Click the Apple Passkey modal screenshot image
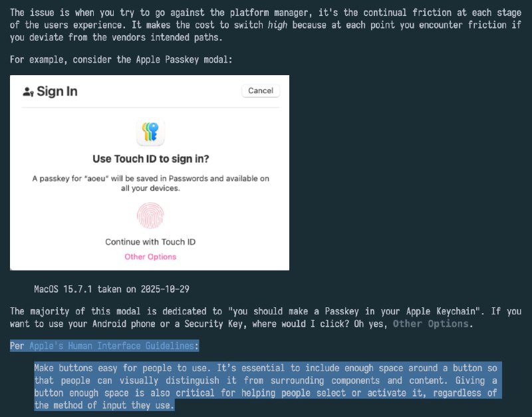This screenshot has width=532, height=417. tap(150, 173)
